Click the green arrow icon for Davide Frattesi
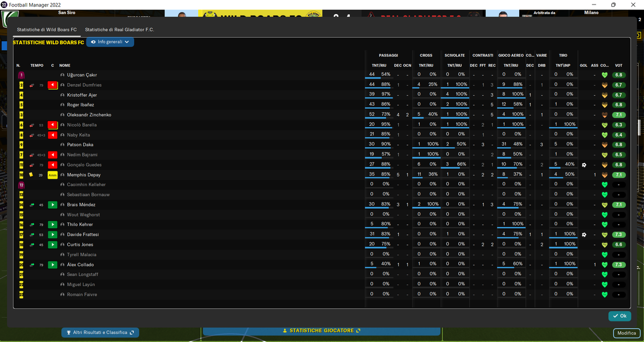 click(x=52, y=235)
